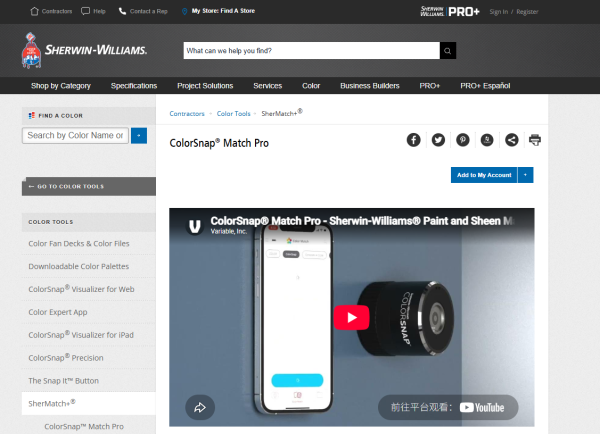Open ColorSnap Visualizer for Web

pos(81,289)
